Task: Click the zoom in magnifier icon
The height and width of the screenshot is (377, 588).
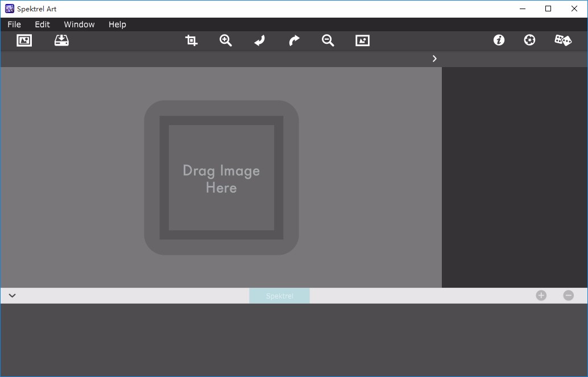Action: [226, 40]
